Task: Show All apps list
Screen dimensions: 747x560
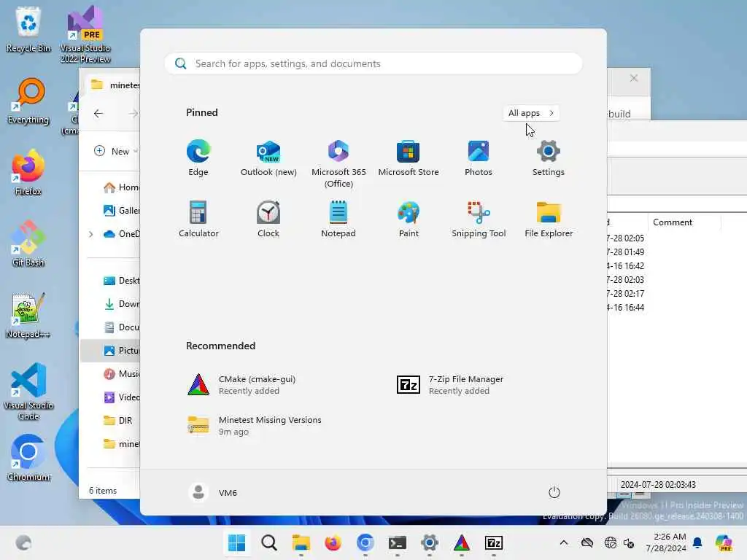Action: 531,113
